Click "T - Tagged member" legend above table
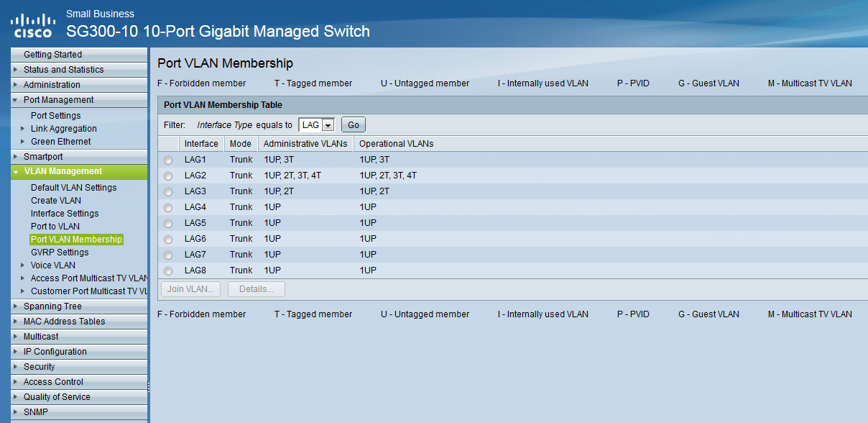The width and height of the screenshot is (868, 423). [313, 83]
